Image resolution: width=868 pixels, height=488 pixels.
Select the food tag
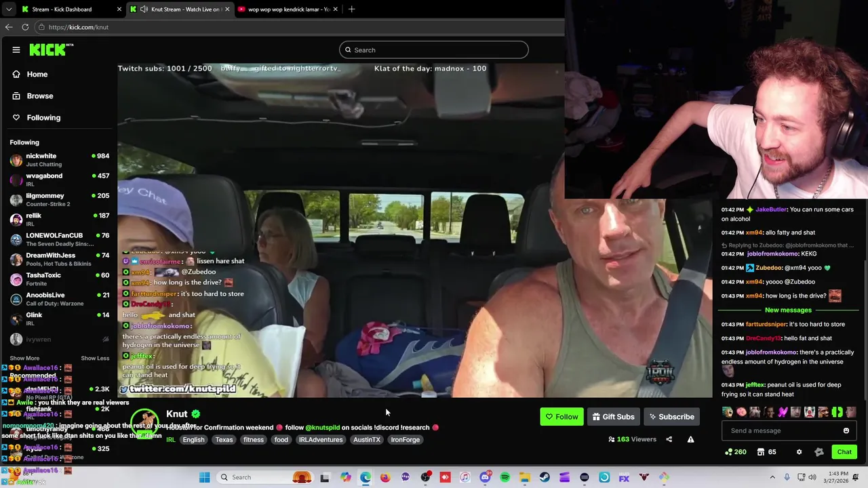pyautogui.click(x=281, y=440)
